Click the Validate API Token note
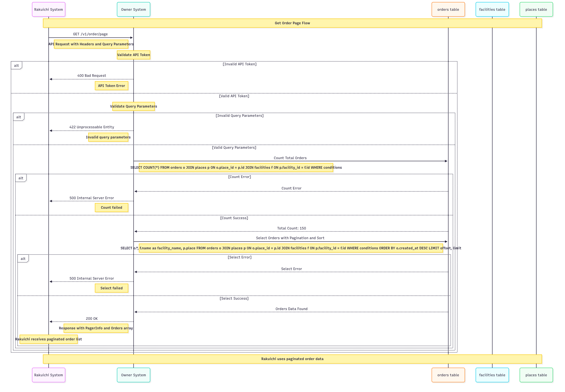Image resolution: width=565 pixels, height=392 pixels. 133,55
